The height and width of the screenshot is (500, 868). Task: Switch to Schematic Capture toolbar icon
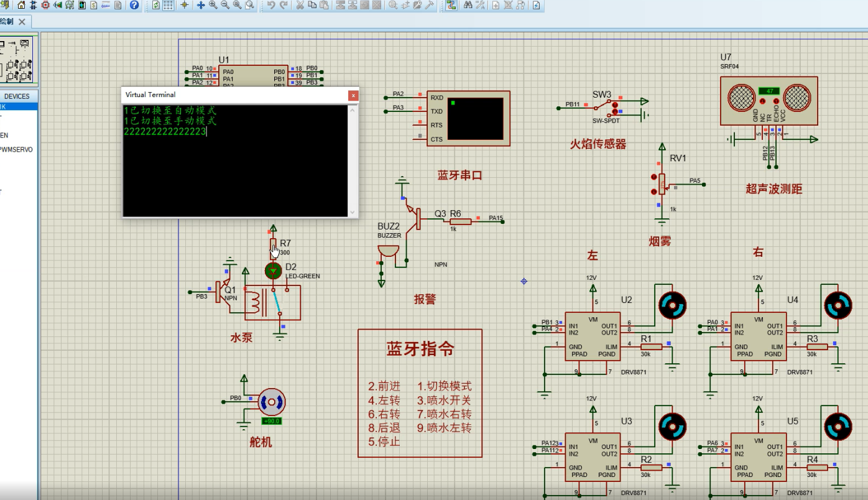click(34, 5)
